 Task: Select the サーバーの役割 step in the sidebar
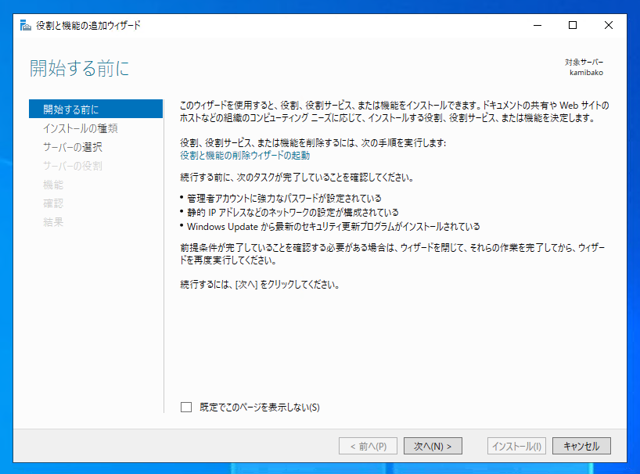(73, 166)
